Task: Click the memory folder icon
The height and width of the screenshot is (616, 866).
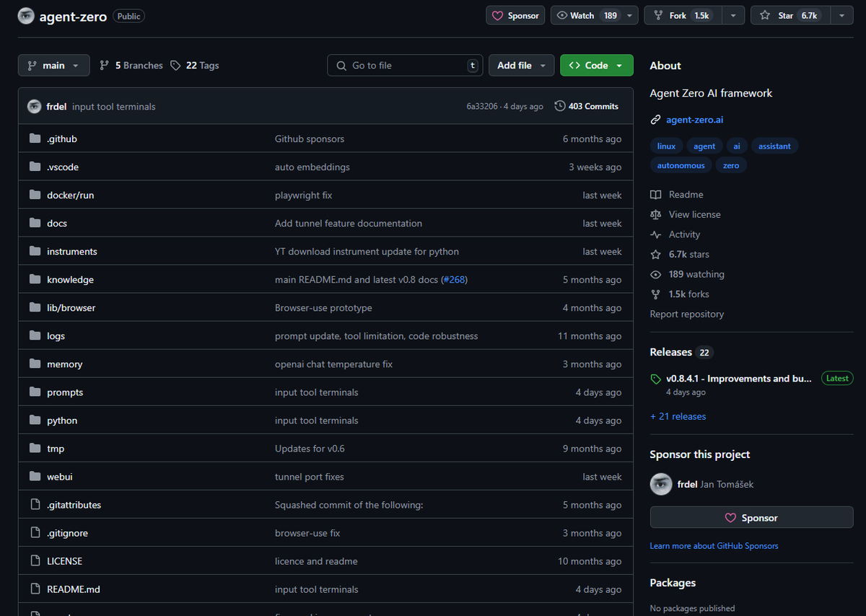Action: click(35, 364)
